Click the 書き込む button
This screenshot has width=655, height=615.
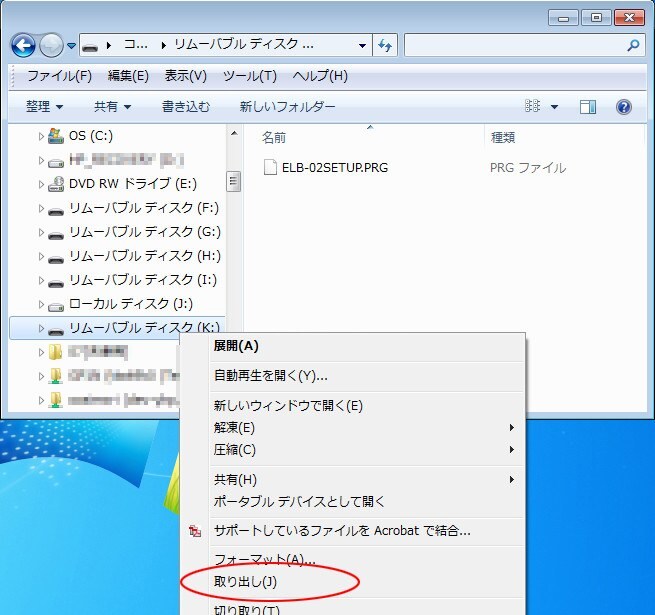click(185, 107)
